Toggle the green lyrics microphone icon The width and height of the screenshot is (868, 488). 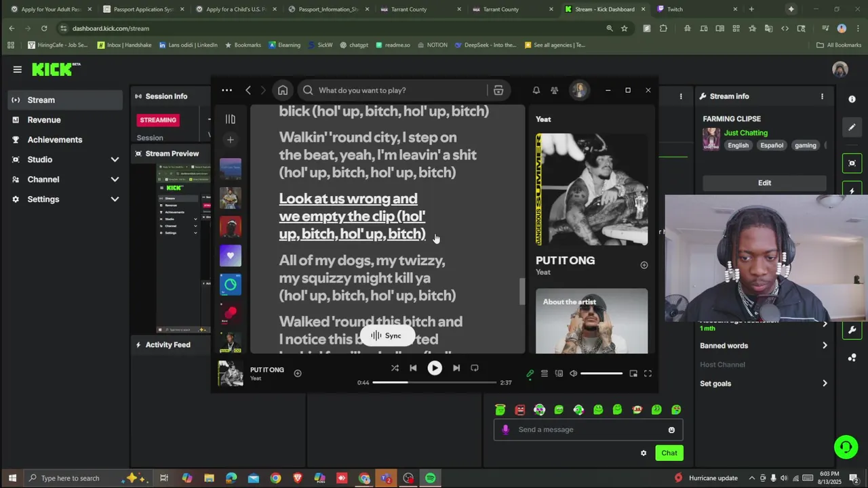[530, 373]
